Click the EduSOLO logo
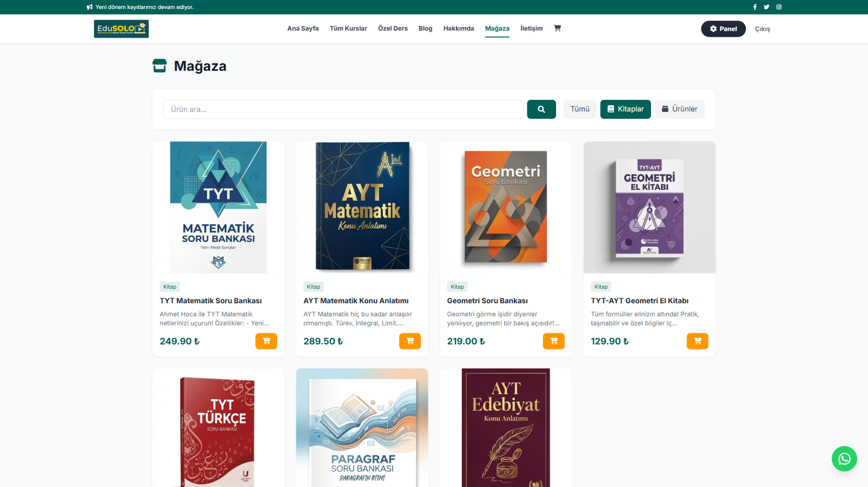Image resolution: width=868 pixels, height=487 pixels. 121,29
